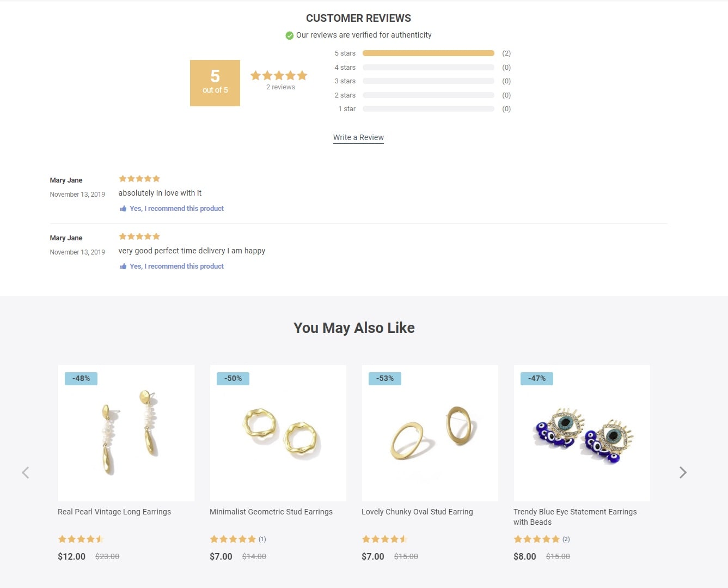Viewport: 728px width, 588px height.
Task: Click overall five-star rating beside 2 reviews
Action: 279,76
